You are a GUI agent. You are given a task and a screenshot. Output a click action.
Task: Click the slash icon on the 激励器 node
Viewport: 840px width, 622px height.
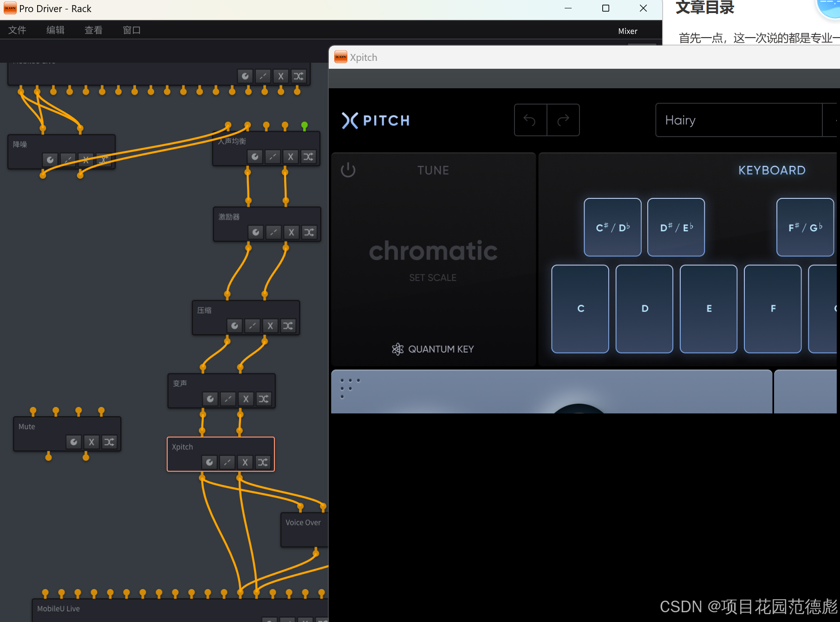[273, 232]
